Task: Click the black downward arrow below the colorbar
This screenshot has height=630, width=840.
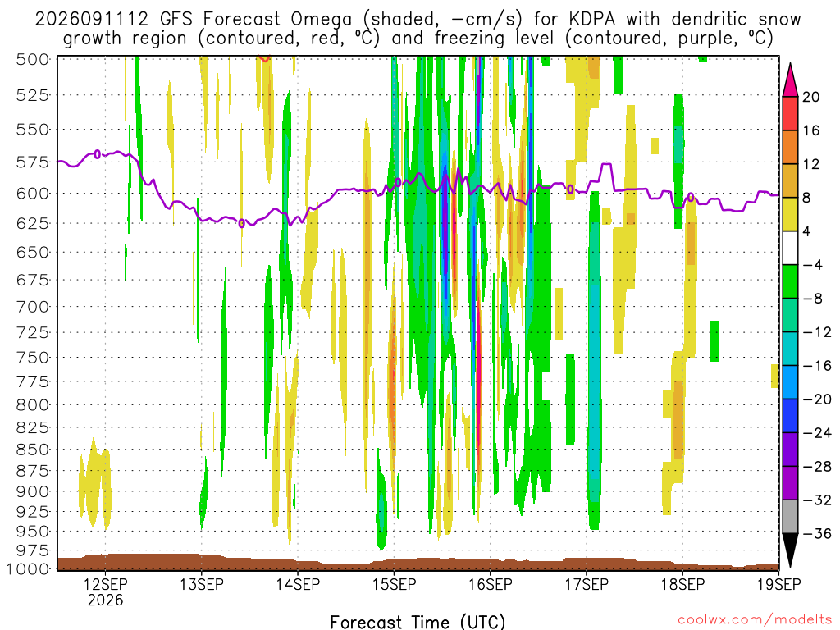Action: pos(790,550)
